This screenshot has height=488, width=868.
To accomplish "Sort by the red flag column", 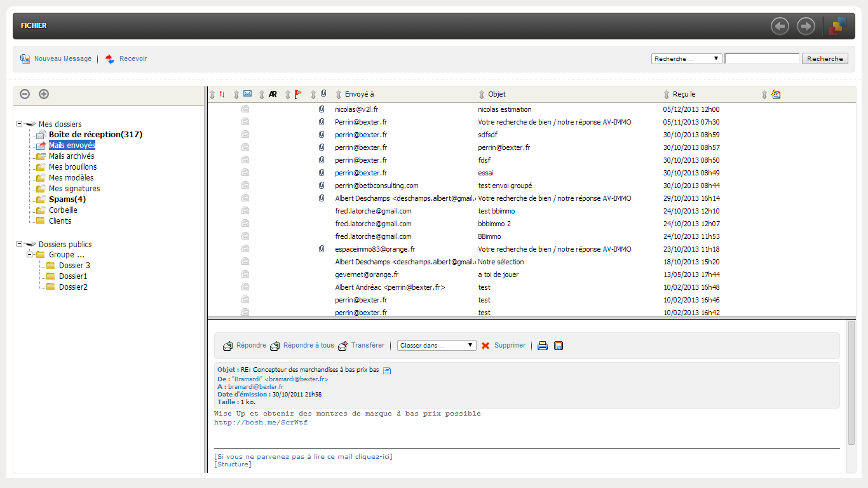I will pyautogui.click(x=298, y=94).
